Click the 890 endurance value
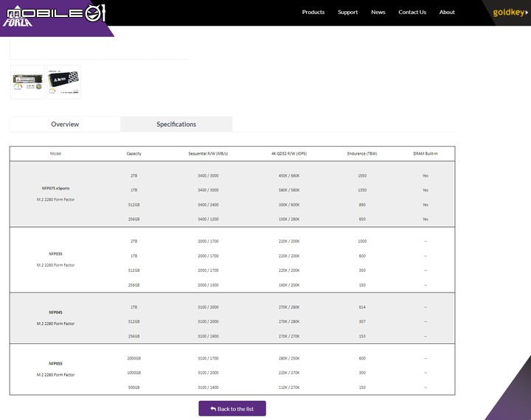This screenshot has width=531, height=420. (362, 205)
